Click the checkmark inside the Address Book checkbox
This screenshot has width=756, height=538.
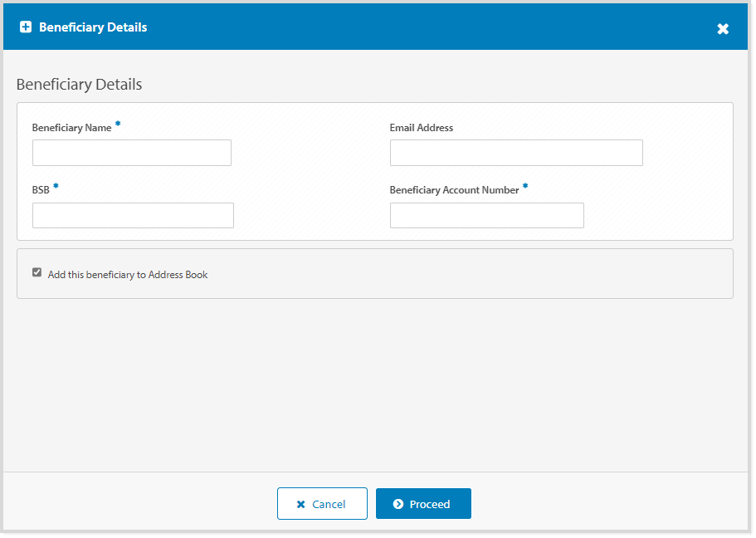37,271
